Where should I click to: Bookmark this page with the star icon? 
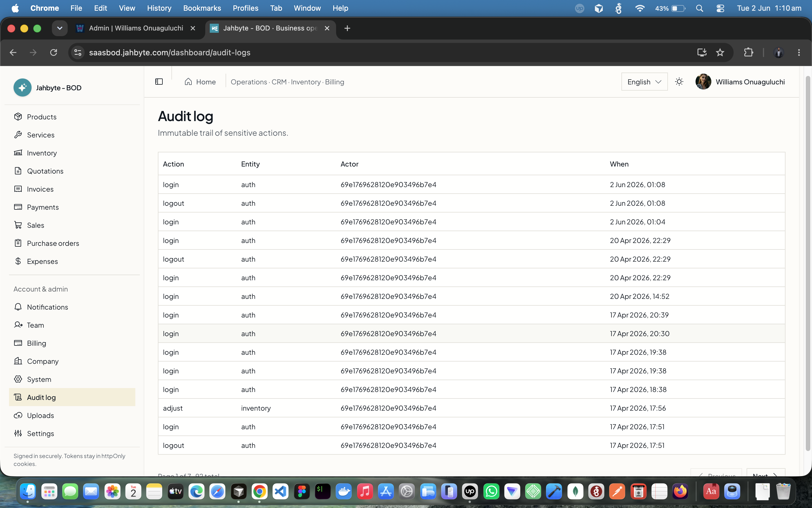(x=720, y=52)
